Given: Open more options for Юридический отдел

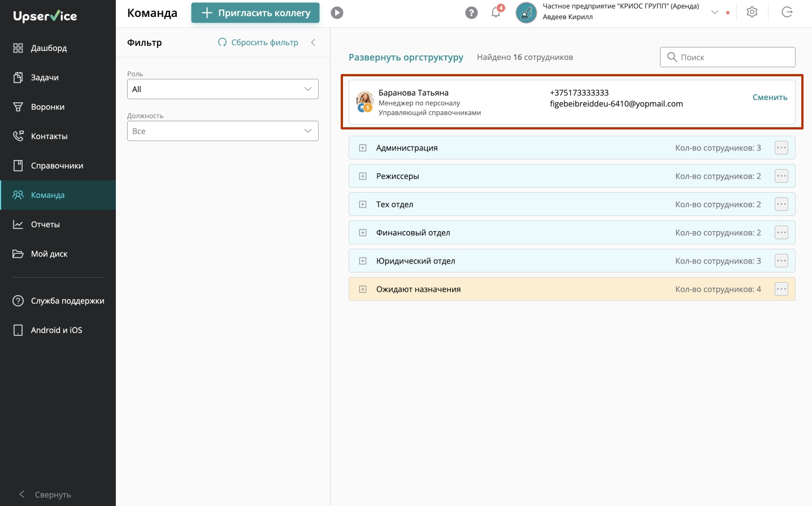Looking at the screenshot, I should click(781, 261).
